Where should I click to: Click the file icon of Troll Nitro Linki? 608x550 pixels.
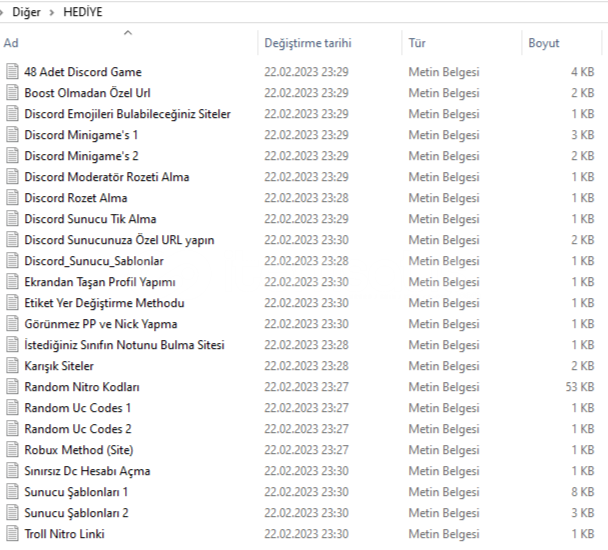(12, 534)
